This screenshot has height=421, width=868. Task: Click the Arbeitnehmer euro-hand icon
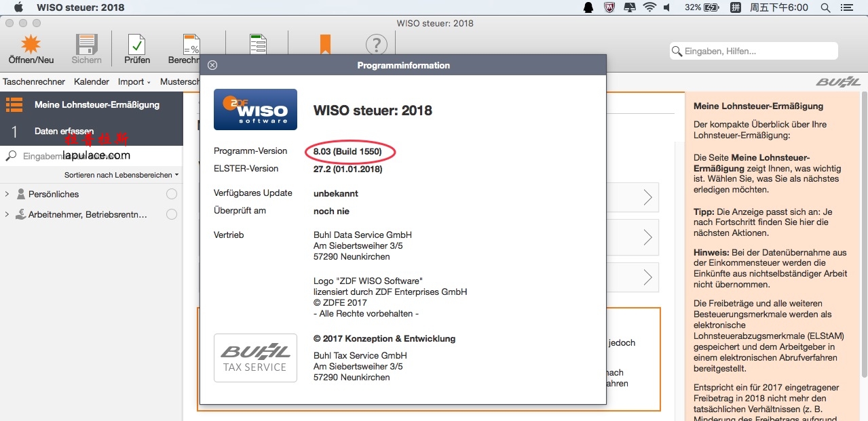[x=21, y=214]
